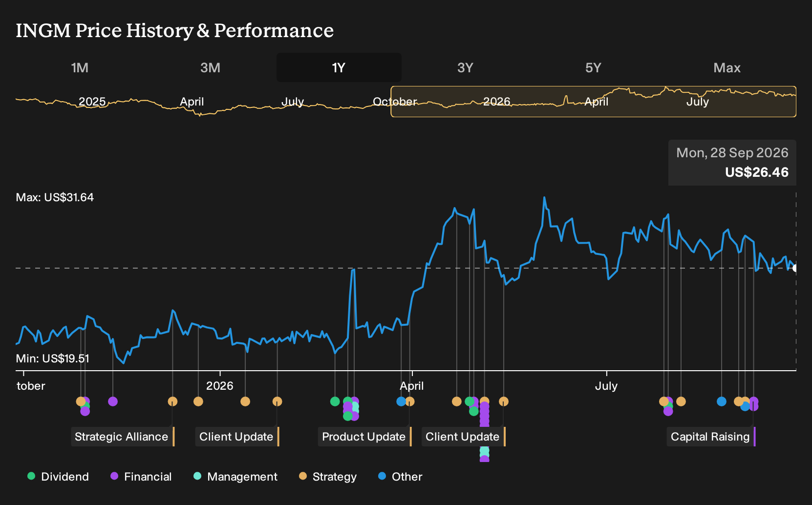
Task: Click the Max: US$31.64 label
Action: pos(55,197)
